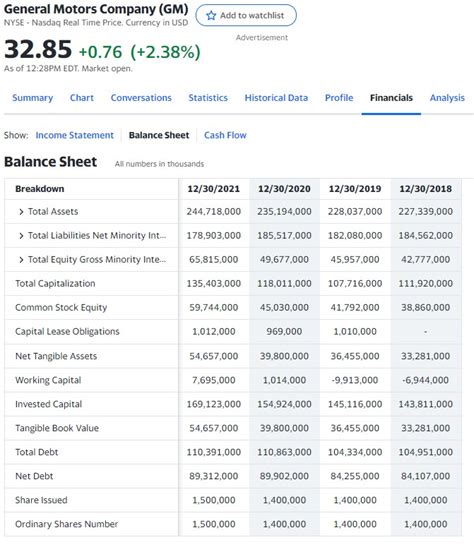This screenshot has width=474, height=547.
Task: Click the Net Tangible Assets row label
Action: (x=56, y=356)
